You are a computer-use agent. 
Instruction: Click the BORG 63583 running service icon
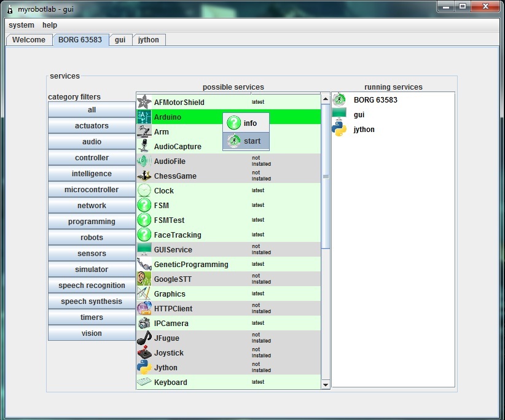[x=339, y=99]
